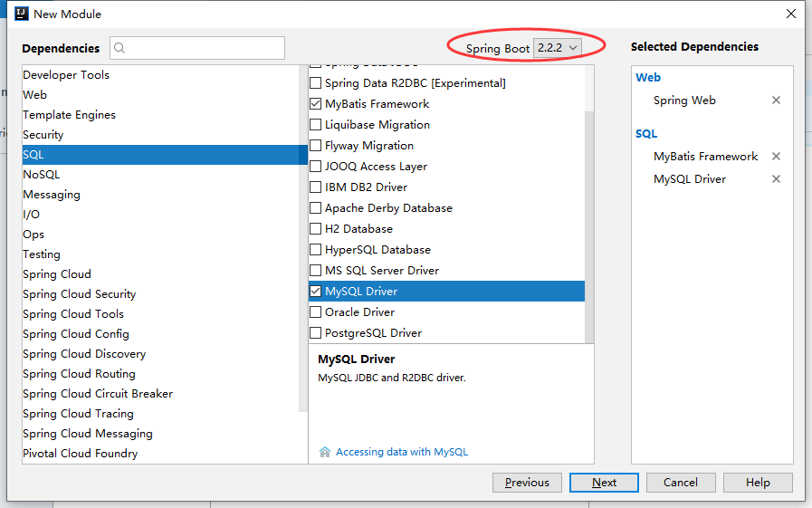812x508 pixels.
Task: Open the Spring Boot version dropdown
Action: pos(558,48)
